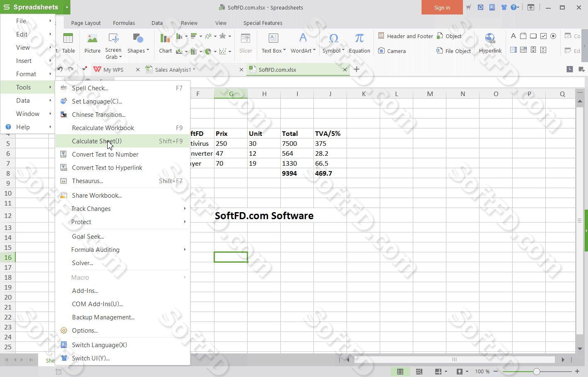588x377 pixels.
Task: Switch to the Formulas ribbon tab
Action: (x=124, y=23)
